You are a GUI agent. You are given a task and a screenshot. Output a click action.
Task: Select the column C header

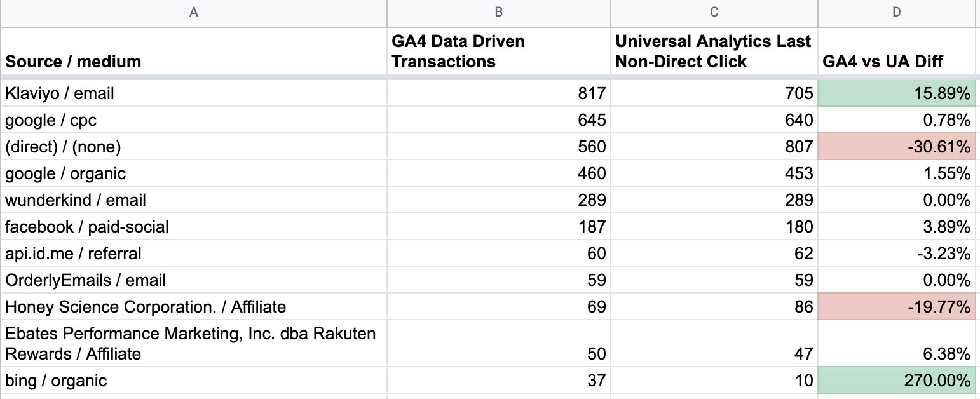click(x=713, y=12)
